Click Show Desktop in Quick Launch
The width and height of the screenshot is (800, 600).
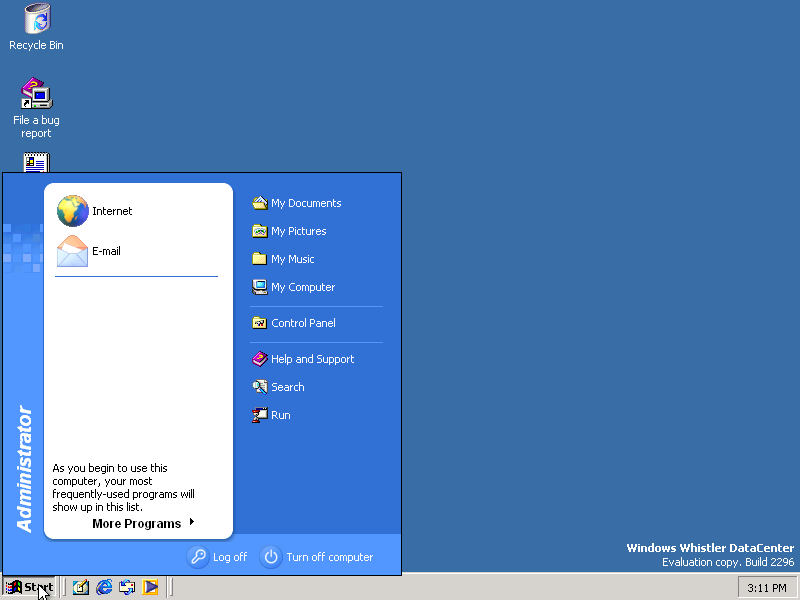click(80, 587)
